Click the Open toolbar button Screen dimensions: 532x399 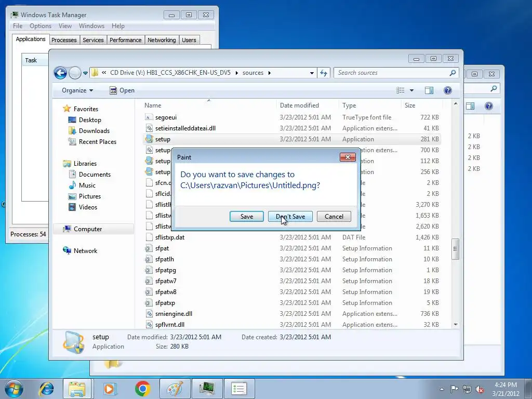pyautogui.click(x=122, y=90)
